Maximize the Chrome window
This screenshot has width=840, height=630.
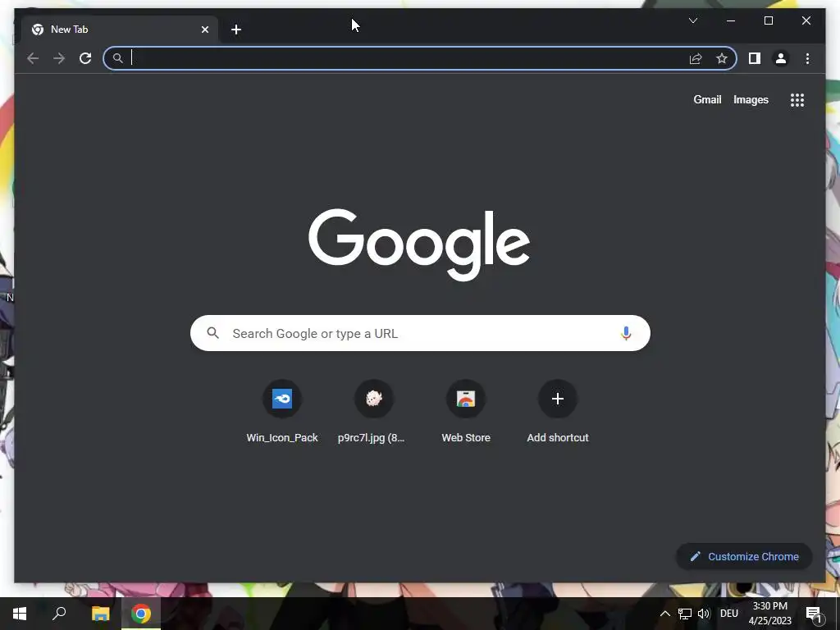pyautogui.click(x=768, y=21)
